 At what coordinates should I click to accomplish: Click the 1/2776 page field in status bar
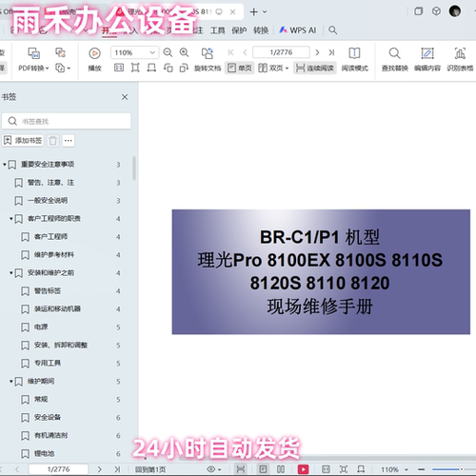58,469
